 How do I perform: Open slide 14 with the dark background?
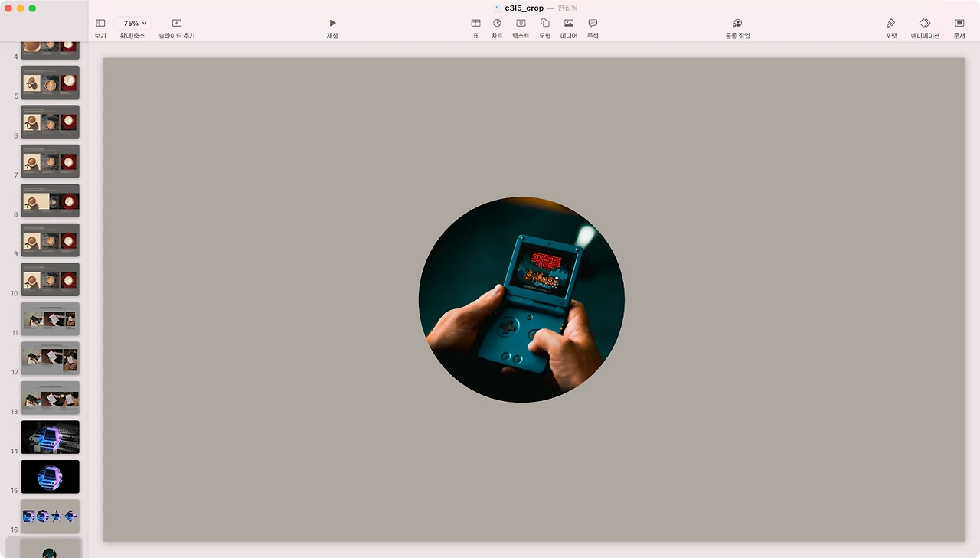[50, 437]
